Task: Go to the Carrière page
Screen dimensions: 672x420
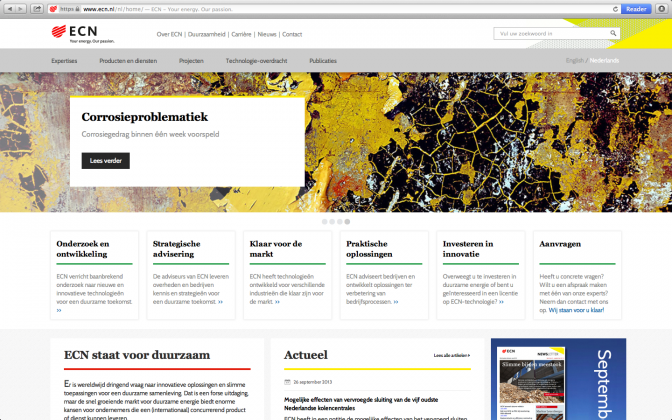Action: (x=241, y=34)
